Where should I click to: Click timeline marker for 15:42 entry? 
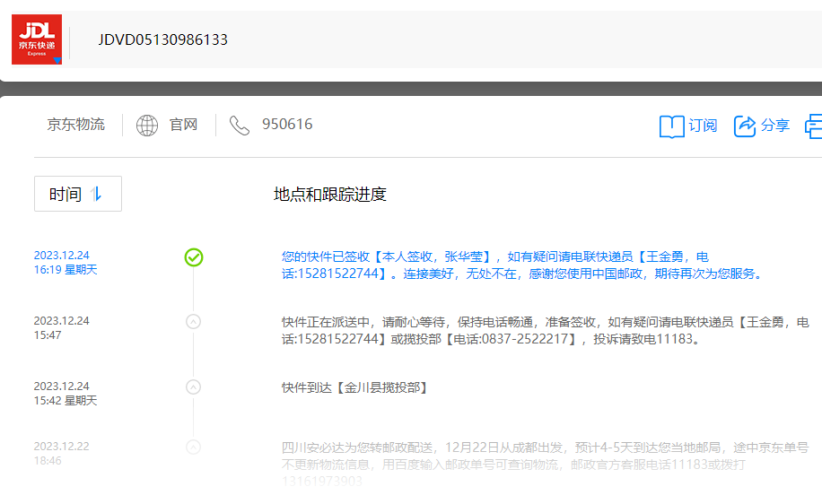point(194,387)
